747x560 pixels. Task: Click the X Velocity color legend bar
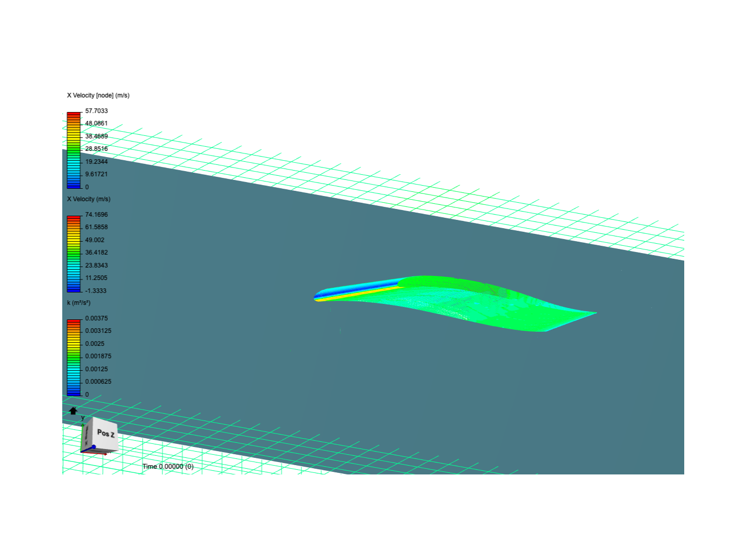73,253
